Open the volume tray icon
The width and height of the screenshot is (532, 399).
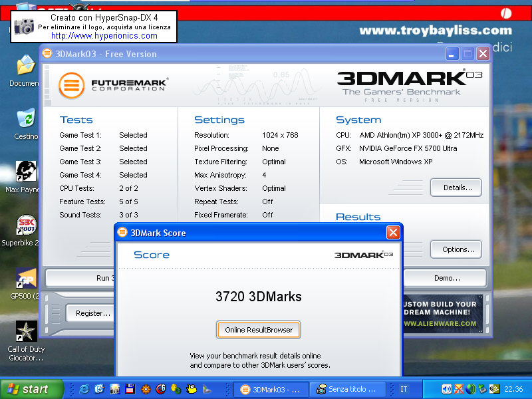(x=446, y=389)
